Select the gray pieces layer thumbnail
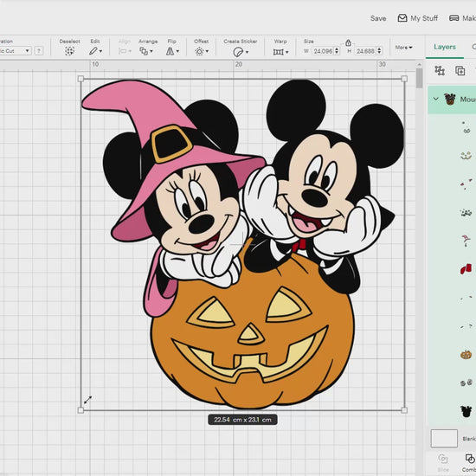This screenshot has height=476, width=476. click(466, 383)
